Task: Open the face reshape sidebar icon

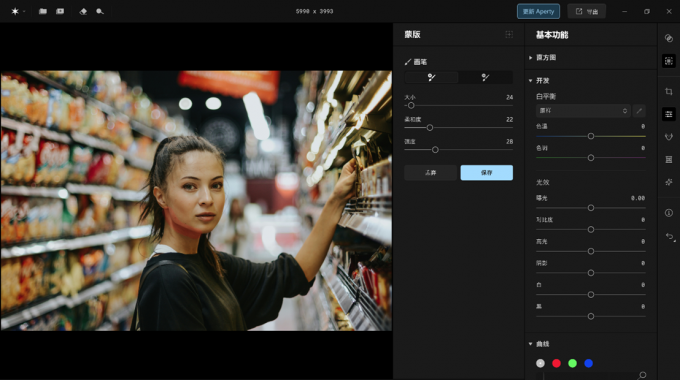Action: [669, 137]
